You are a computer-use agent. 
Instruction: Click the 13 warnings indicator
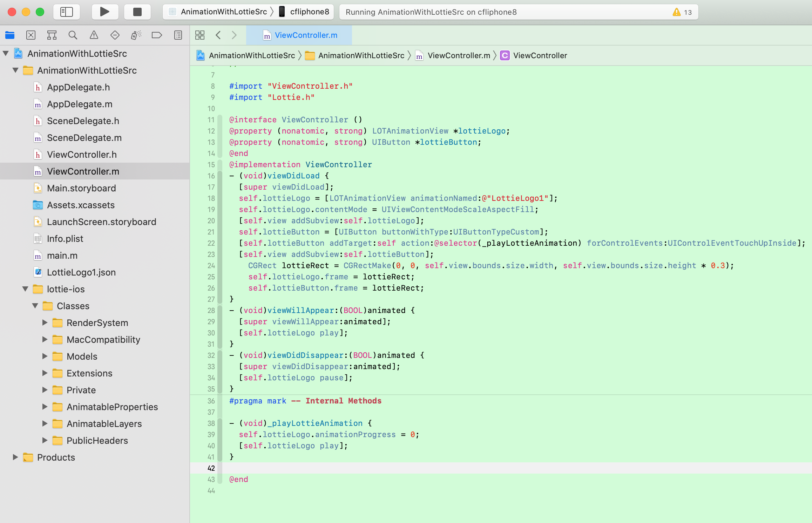click(x=682, y=12)
